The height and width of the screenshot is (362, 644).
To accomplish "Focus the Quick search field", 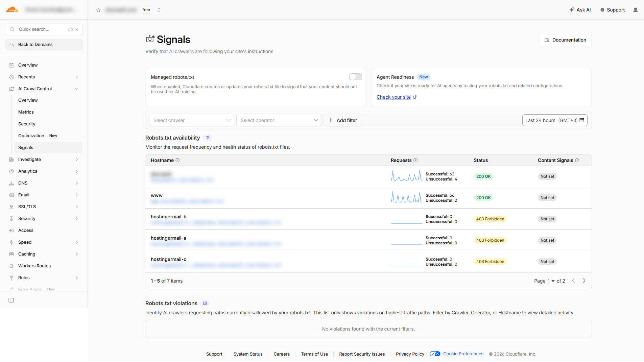I will click(44, 29).
